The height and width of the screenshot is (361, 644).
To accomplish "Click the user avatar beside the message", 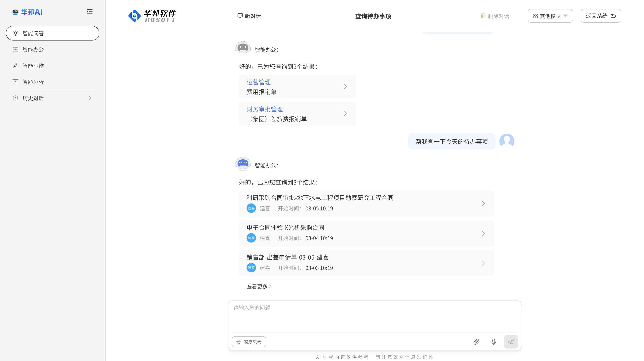I will pos(507,141).
